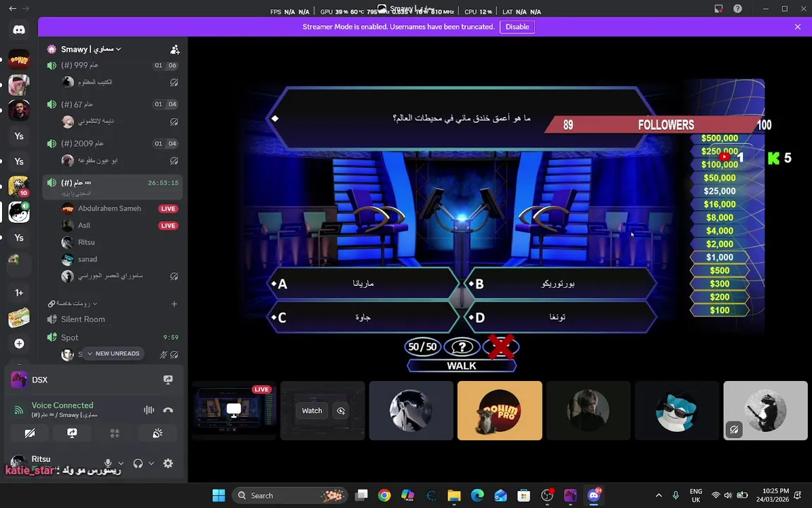Dismiss the Streamer Mode banner
812x508 pixels.
(x=797, y=27)
